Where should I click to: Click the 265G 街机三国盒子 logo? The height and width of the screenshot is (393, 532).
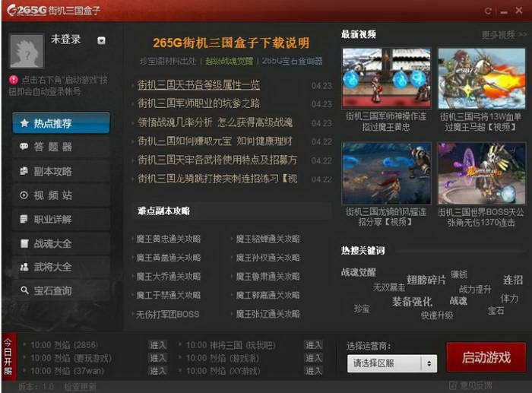point(54,10)
